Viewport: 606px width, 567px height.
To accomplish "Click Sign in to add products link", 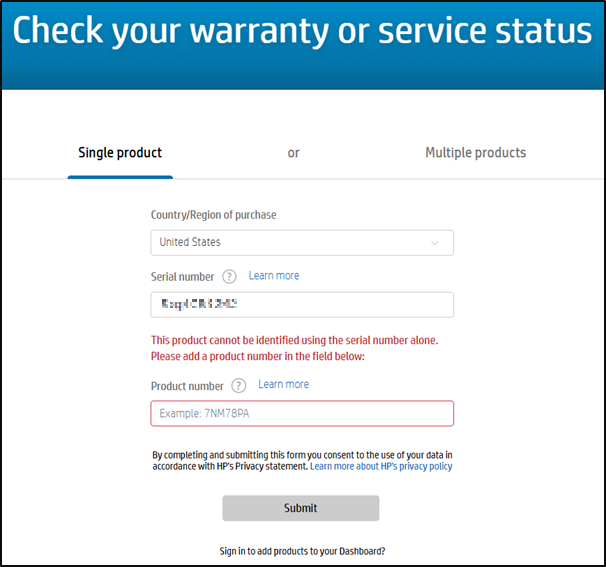I will (302, 551).
